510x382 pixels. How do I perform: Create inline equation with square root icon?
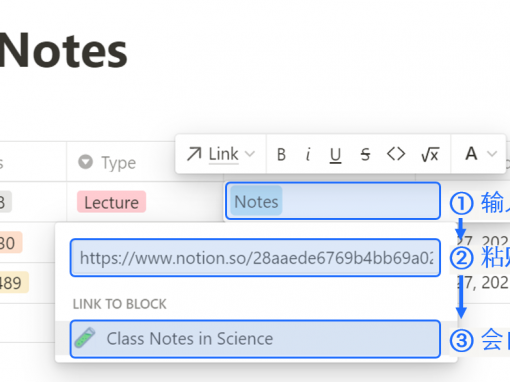430,154
